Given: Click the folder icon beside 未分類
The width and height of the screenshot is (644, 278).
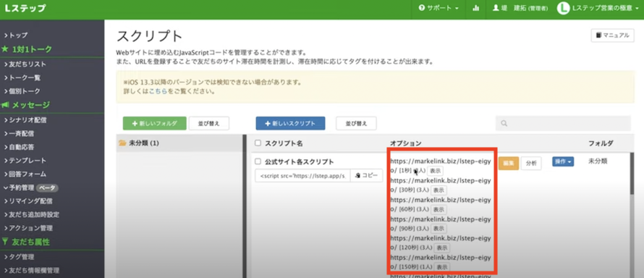Looking at the screenshot, I should tap(122, 143).
